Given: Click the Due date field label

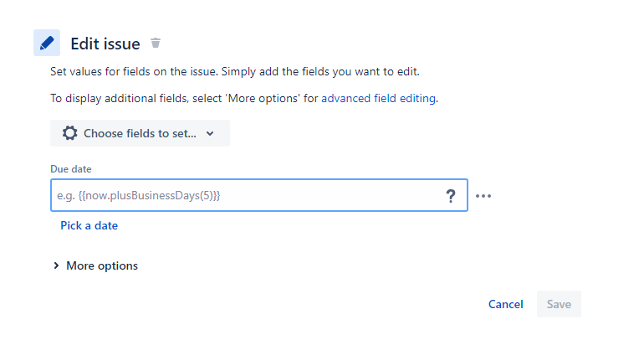Looking at the screenshot, I should (x=71, y=169).
